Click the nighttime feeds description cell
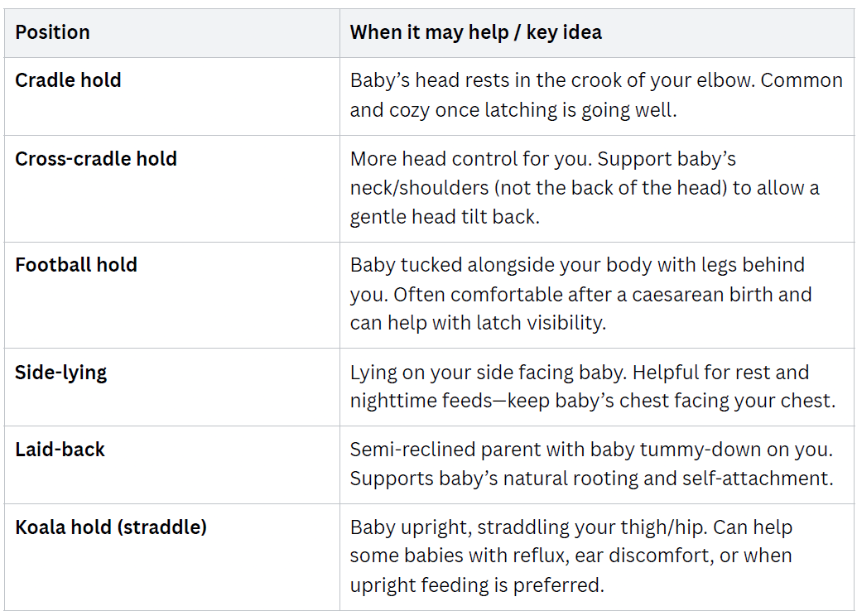 (597, 387)
